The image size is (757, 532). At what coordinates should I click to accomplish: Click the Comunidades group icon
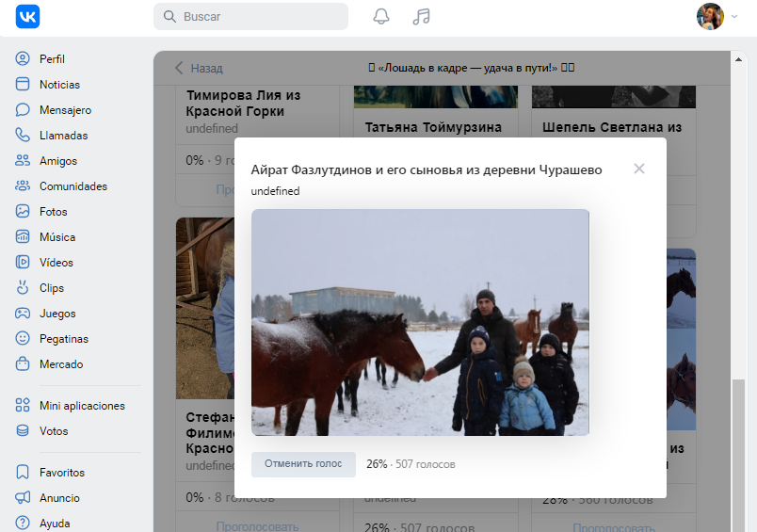[23, 185]
